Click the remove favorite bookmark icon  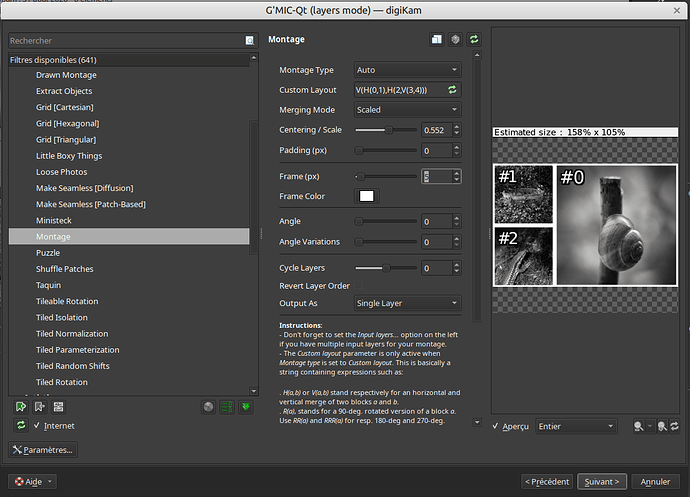(40, 407)
